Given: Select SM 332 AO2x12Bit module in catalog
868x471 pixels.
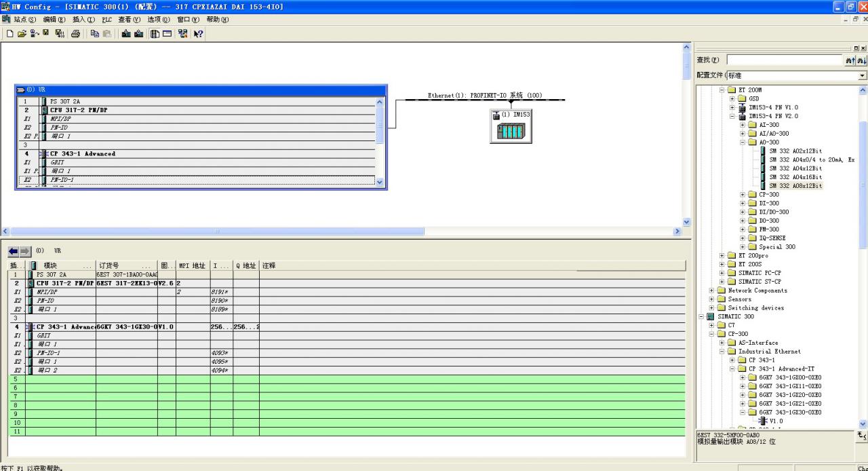Looking at the screenshot, I should click(x=795, y=151).
